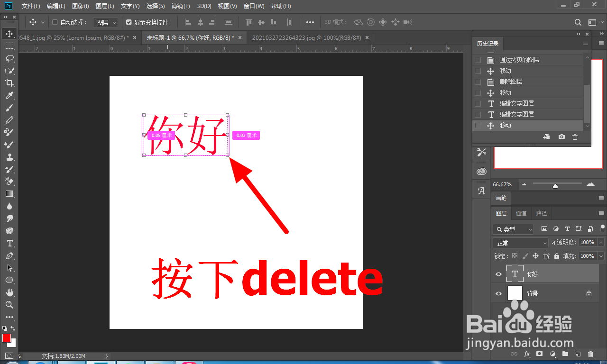
Task: Select the Ellipse shape tool
Action: (x=9, y=280)
